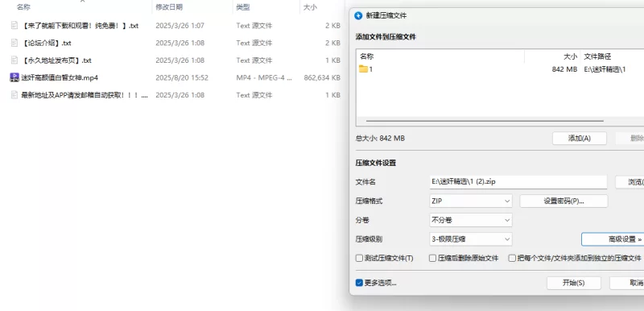This screenshot has width=644, height=311.
Task: Uncheck the 更多选项... checkbox
Action: click(x=359, y=283)
